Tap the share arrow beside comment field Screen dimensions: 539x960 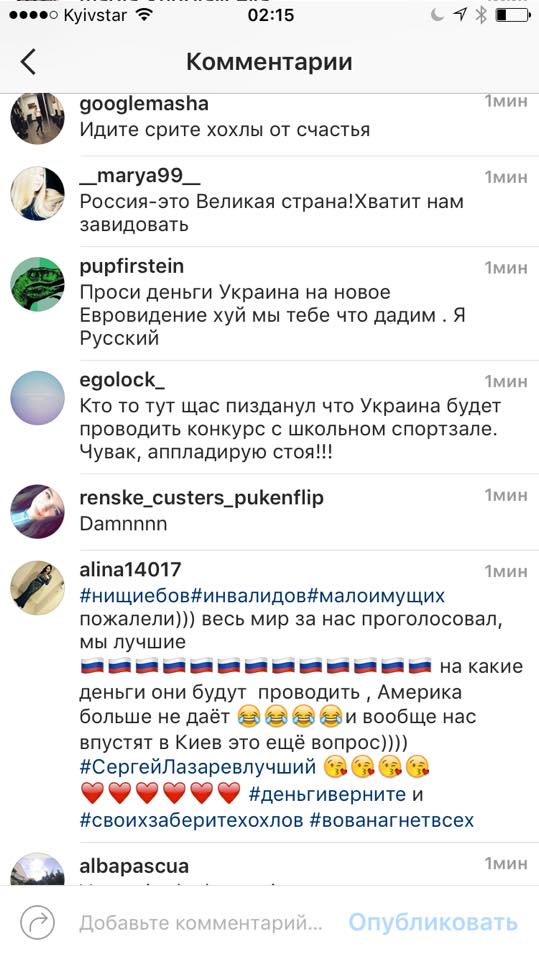(x=37, y=922)
